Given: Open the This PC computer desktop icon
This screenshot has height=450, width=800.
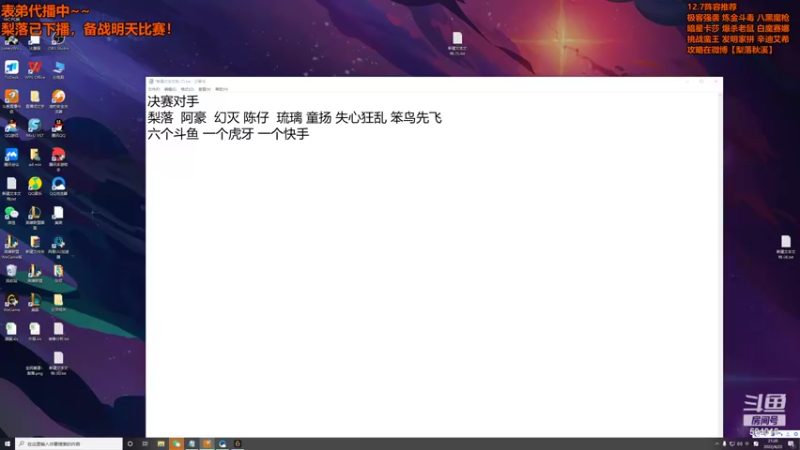Looking at the screenshot, I should (x=58, y=70).
